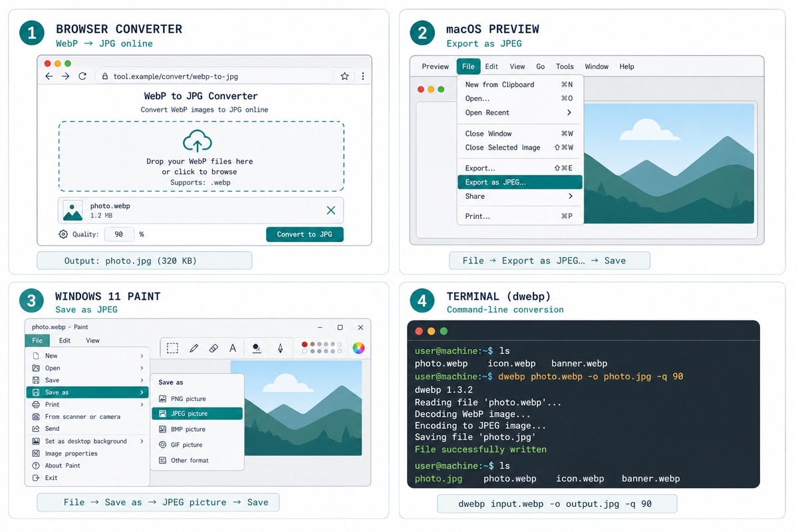The image size is (798, 532).
Task: Click the dashed WebP file drop zone
Action: pos(201,156)
